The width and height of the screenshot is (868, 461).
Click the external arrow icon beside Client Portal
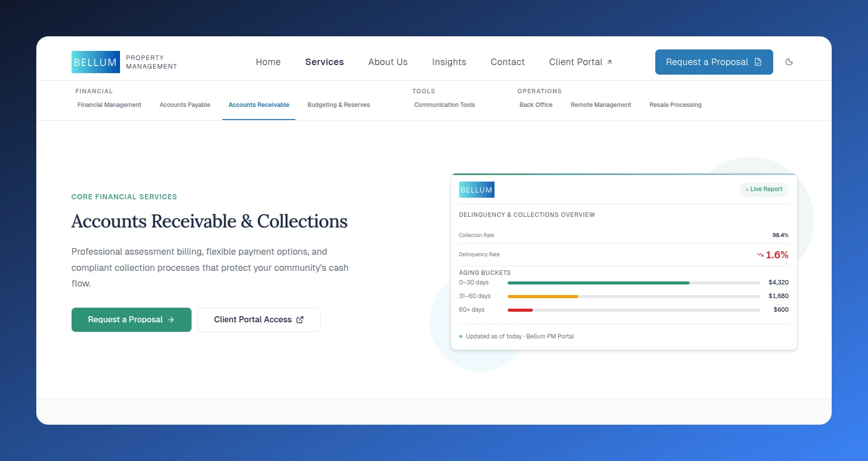point(609,62)
